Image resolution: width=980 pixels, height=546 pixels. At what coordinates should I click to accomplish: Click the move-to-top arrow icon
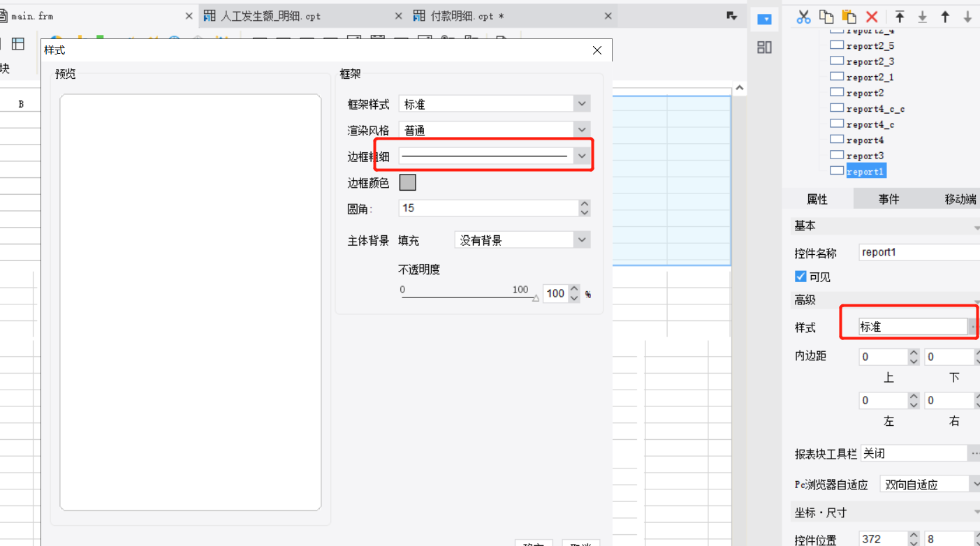[900, 17]
